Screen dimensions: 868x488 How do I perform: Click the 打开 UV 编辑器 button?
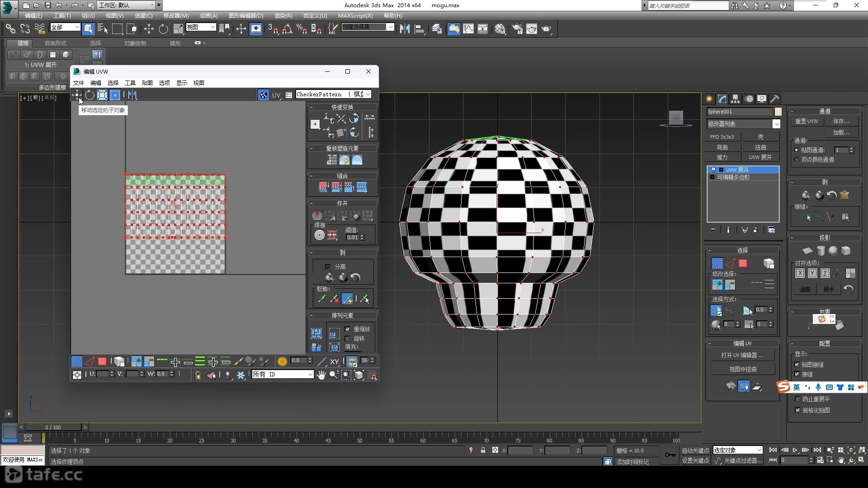(742, 355)
